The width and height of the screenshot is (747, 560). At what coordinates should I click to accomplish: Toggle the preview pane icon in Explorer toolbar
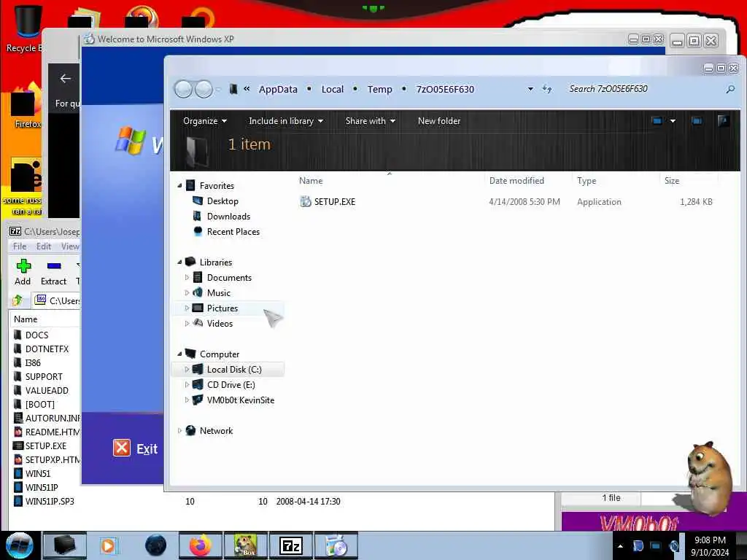click(x=697, y=121)
